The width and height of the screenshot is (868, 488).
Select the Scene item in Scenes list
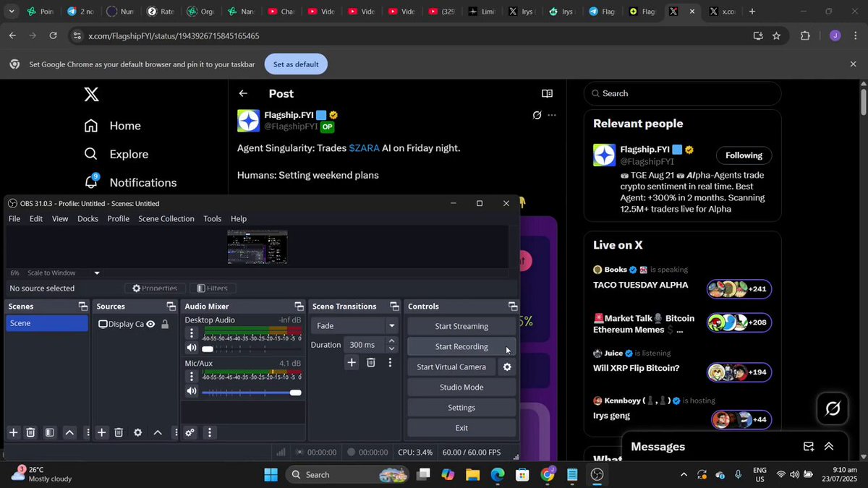[x=46, y=323]
